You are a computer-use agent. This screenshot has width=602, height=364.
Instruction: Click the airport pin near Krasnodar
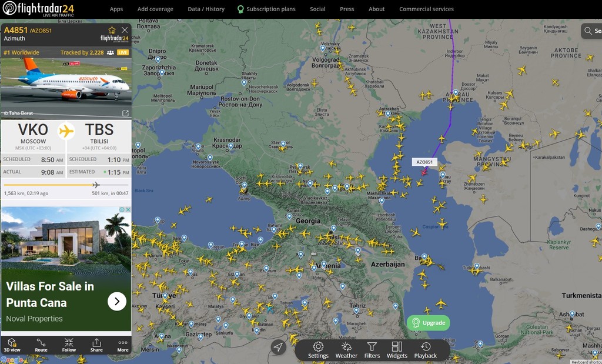pyautogui.click(x=230, y=146)
